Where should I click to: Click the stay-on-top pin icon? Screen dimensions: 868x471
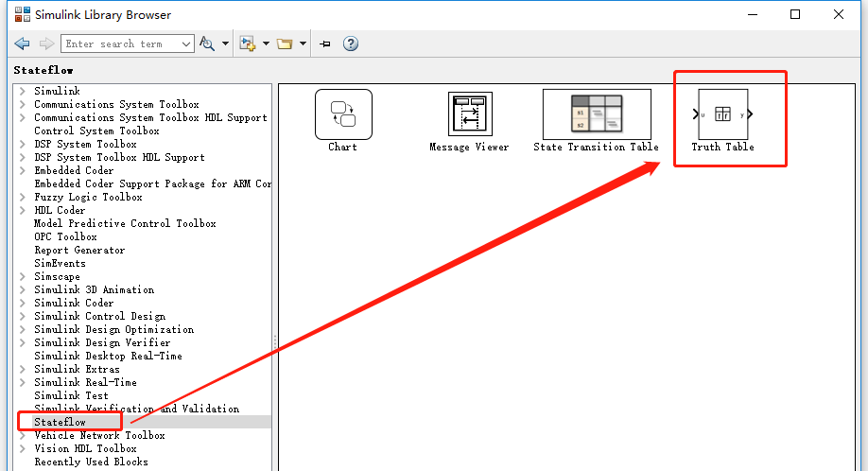(325, 44)
